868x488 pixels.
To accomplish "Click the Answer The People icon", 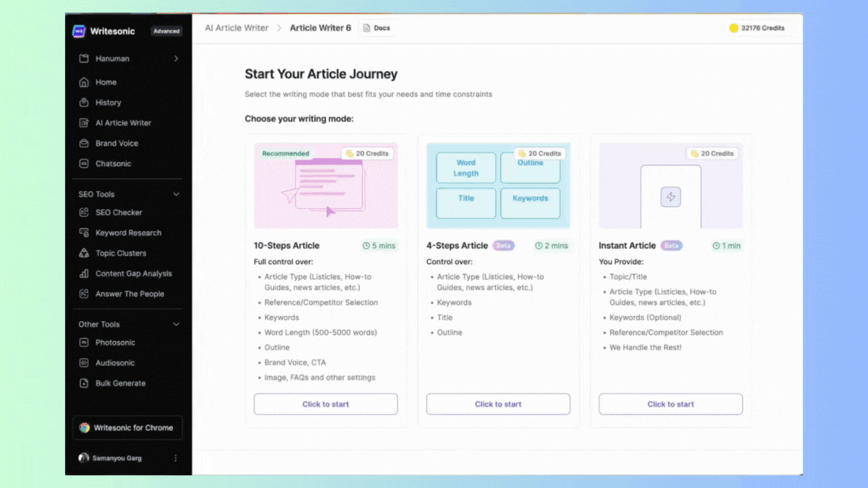I will point(84,293).
